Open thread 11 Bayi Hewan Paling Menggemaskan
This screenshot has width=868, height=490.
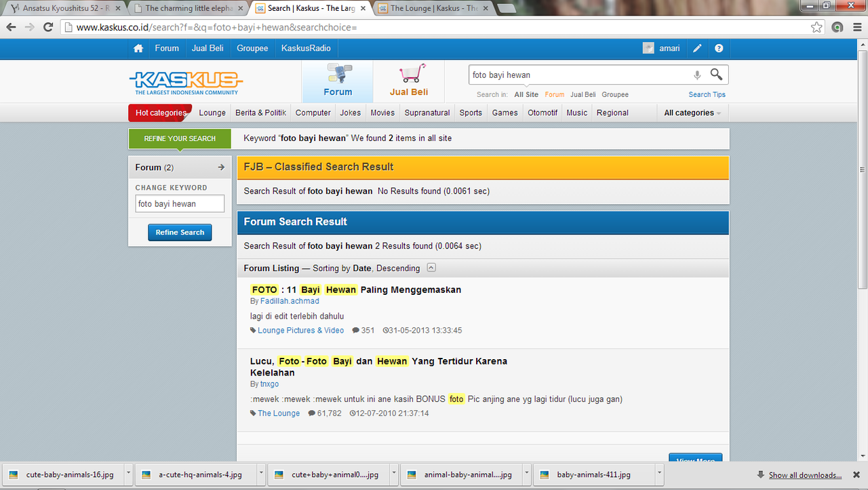pyautogui.click(x=356, y=289)
